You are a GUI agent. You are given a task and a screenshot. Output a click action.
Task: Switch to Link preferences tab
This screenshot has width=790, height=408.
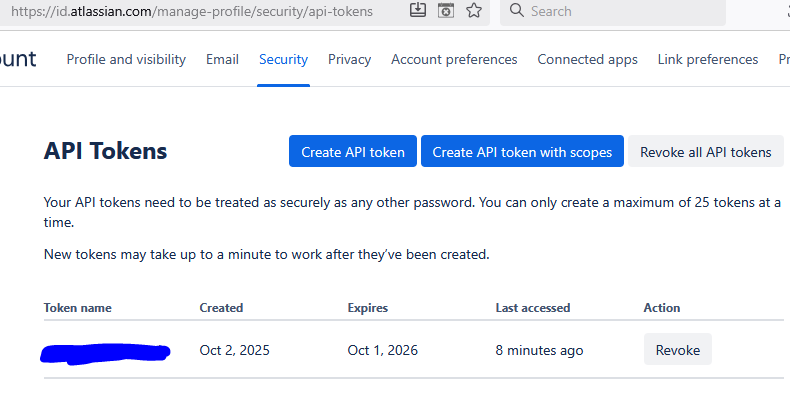pos(708,59)
